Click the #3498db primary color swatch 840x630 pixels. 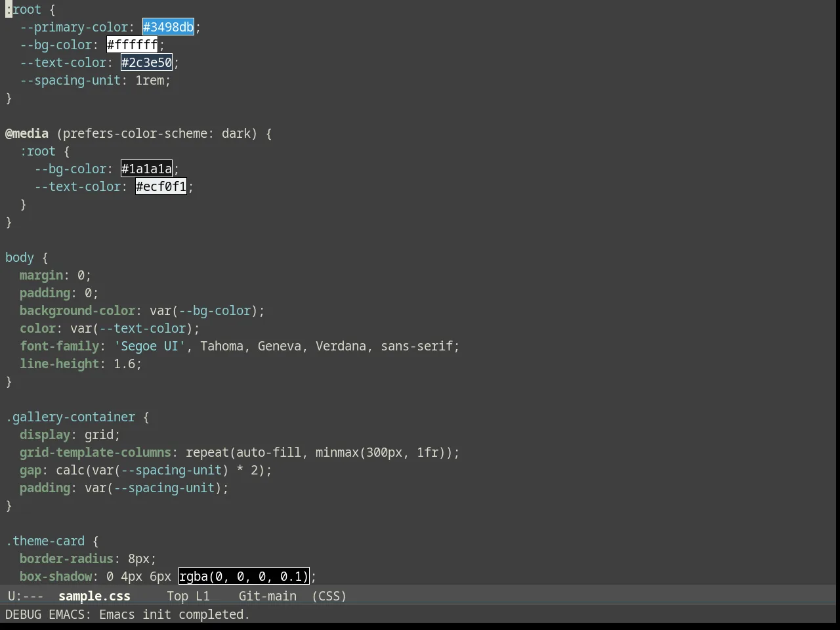pyautogui.click(x=168, y=27)
